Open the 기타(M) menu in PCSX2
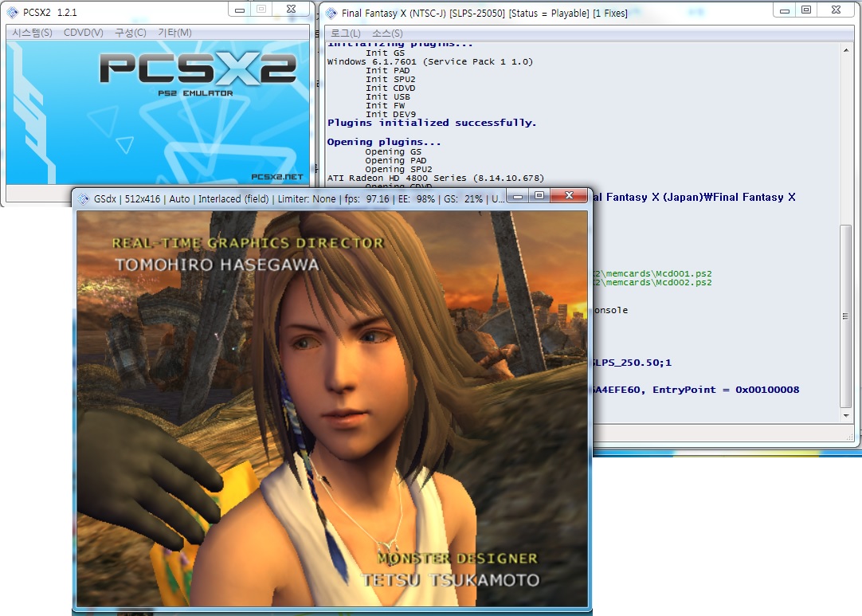This screenshot has height=616, width=862. (x=174, y=33)
